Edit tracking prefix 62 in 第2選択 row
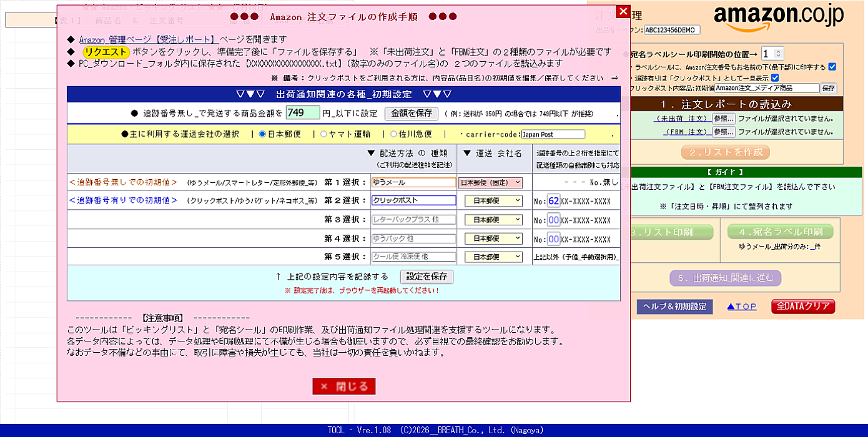 pos(554,201)
